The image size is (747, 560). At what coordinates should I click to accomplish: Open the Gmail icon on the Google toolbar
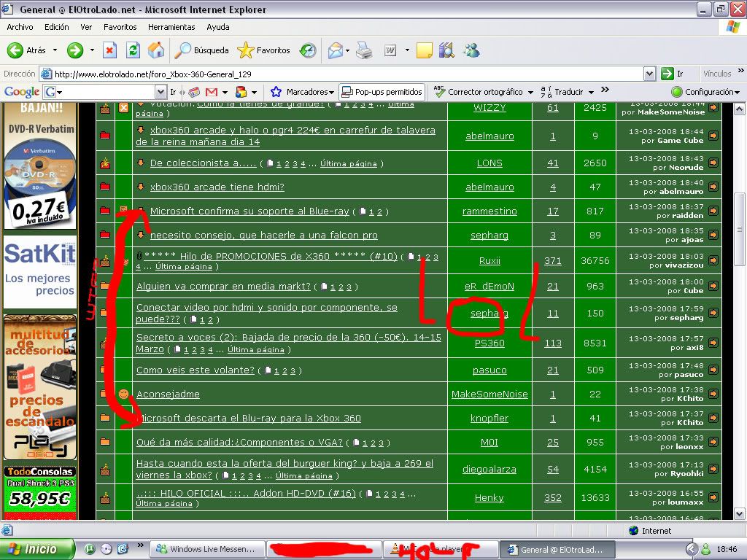click(212, 92)
